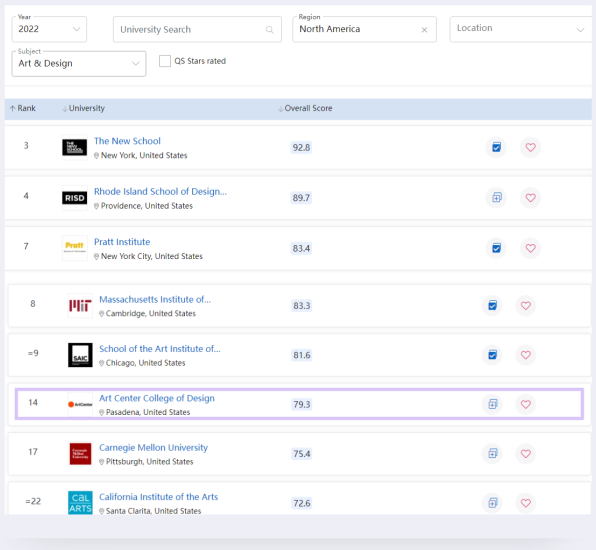The width and height of the screenshot is (596, 550).
Task: Click heart icon for Massachusetts Institute row
Action: (x=526, y=306)
